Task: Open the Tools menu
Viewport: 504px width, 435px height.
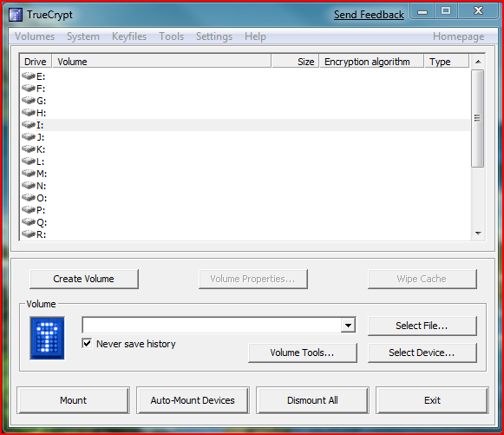Action: point(171,36)
